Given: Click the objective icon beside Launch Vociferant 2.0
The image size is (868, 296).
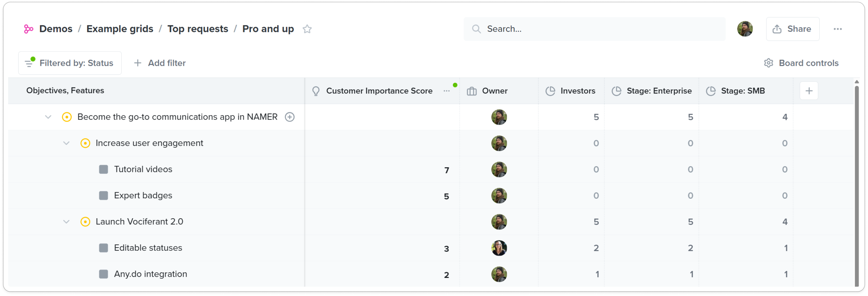Looking at the screenshot, I should point(85,222).
